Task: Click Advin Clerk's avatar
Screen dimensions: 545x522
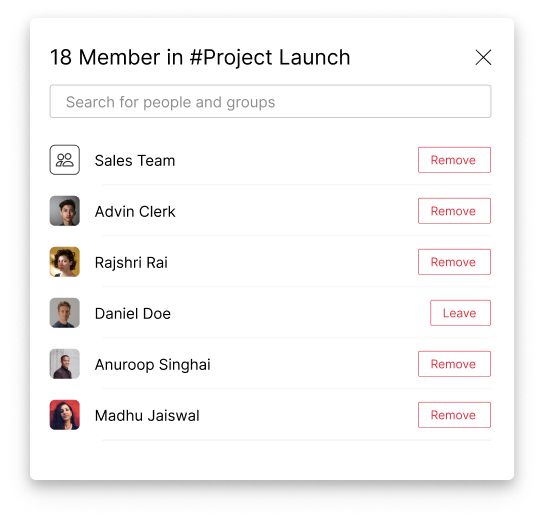Action: (65, 211)
